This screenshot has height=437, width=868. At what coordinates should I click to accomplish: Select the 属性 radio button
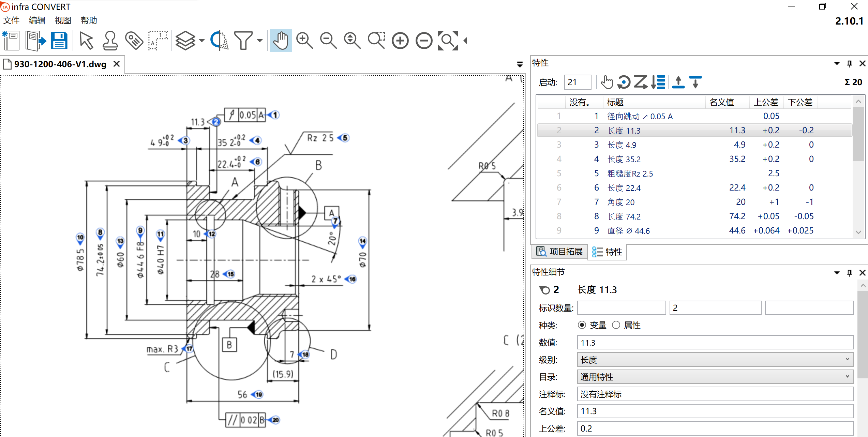click(616, 325)
